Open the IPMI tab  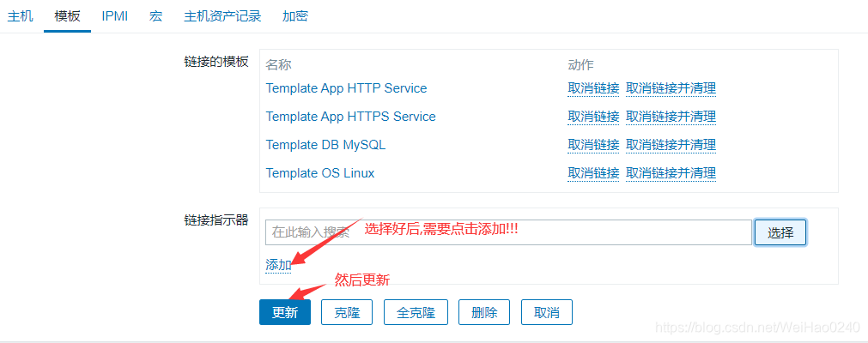tap(114, 16)
